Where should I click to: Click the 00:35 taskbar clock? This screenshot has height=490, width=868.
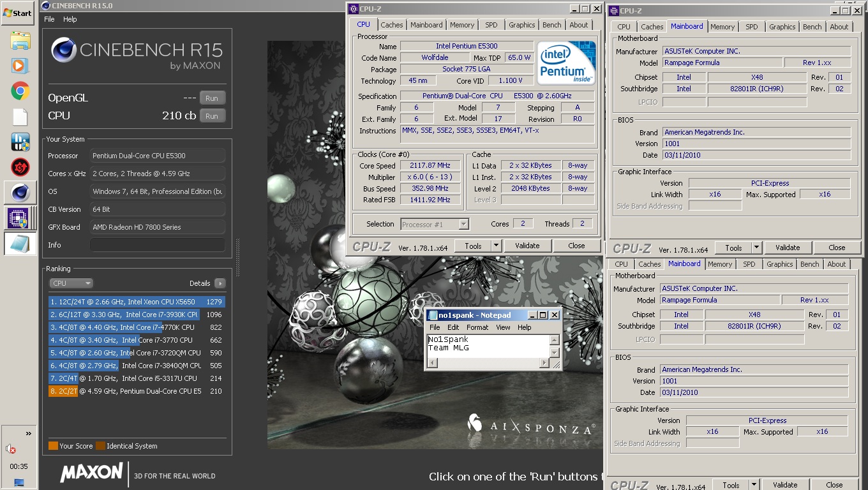(19, 466)
